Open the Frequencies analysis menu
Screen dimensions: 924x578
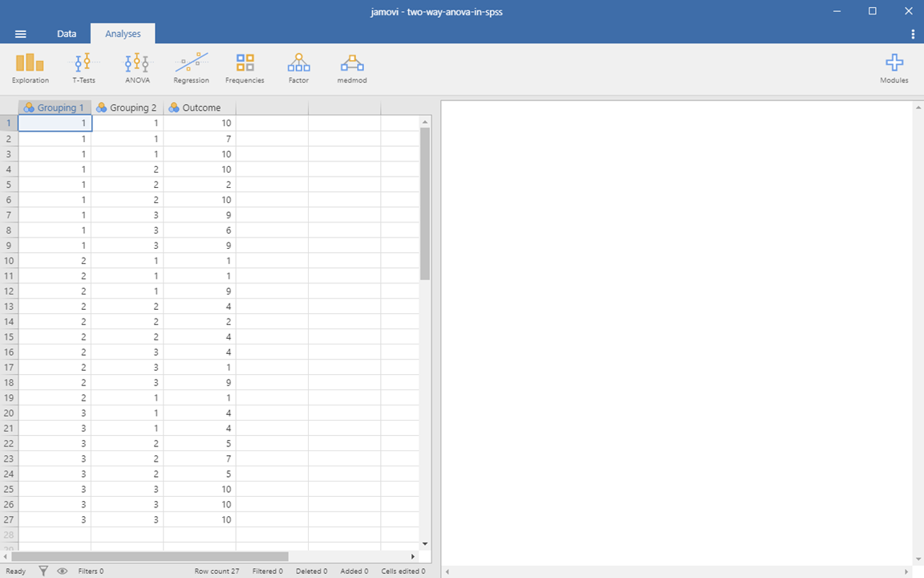245,68
